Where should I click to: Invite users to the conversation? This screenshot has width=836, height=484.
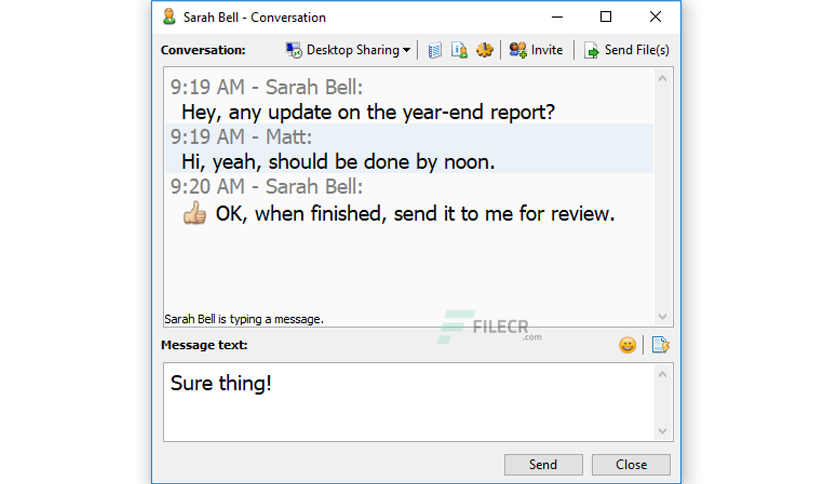tap(536, 50)
